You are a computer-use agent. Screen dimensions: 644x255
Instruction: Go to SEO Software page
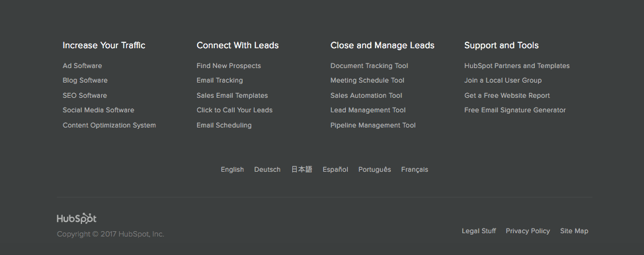(x=85, y=95)
